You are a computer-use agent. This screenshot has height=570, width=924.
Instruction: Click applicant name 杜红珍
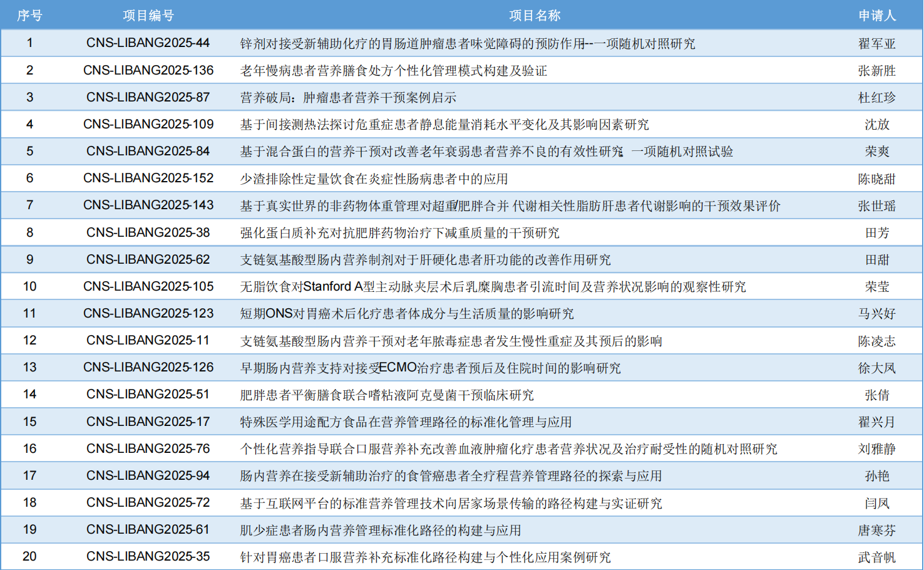876,96
